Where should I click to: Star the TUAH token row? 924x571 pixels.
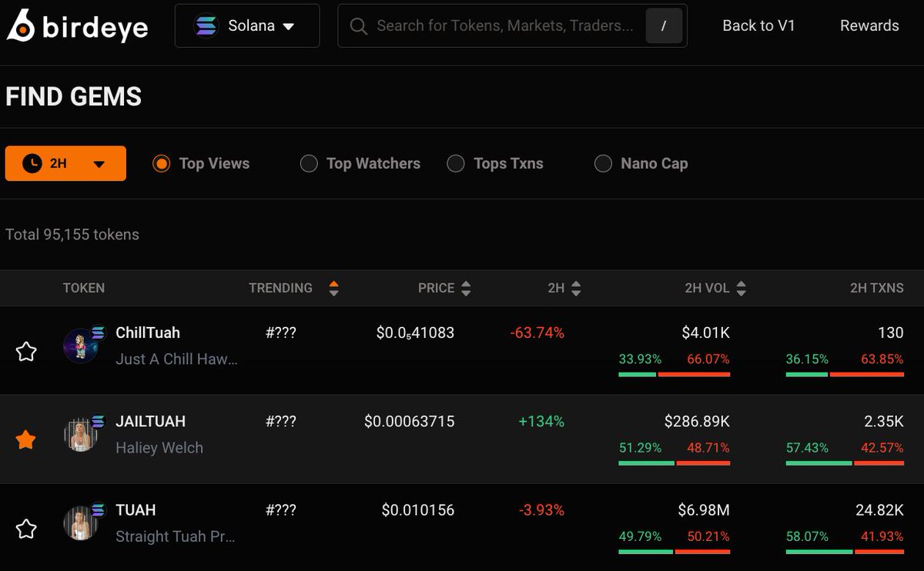(26, 529)
